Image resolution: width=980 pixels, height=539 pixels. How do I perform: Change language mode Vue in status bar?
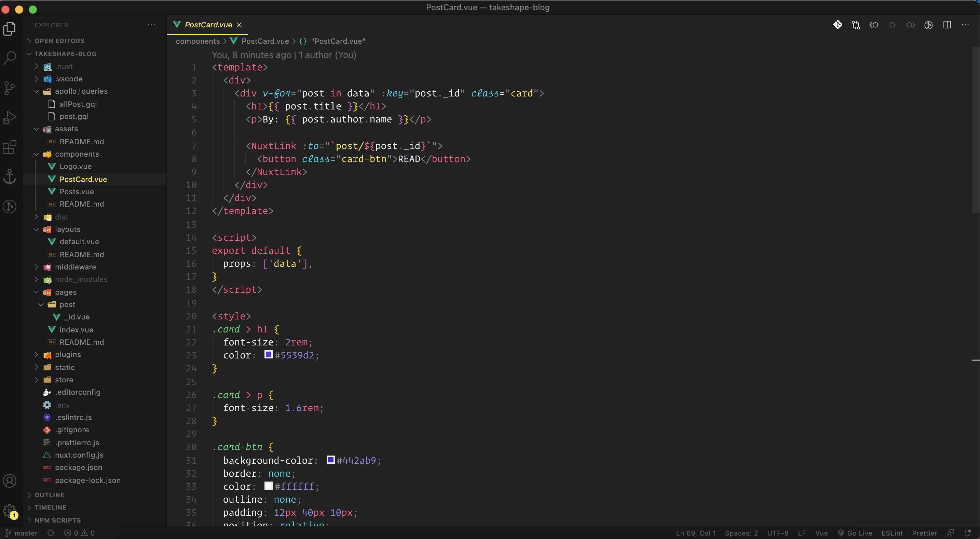(821, 533)
